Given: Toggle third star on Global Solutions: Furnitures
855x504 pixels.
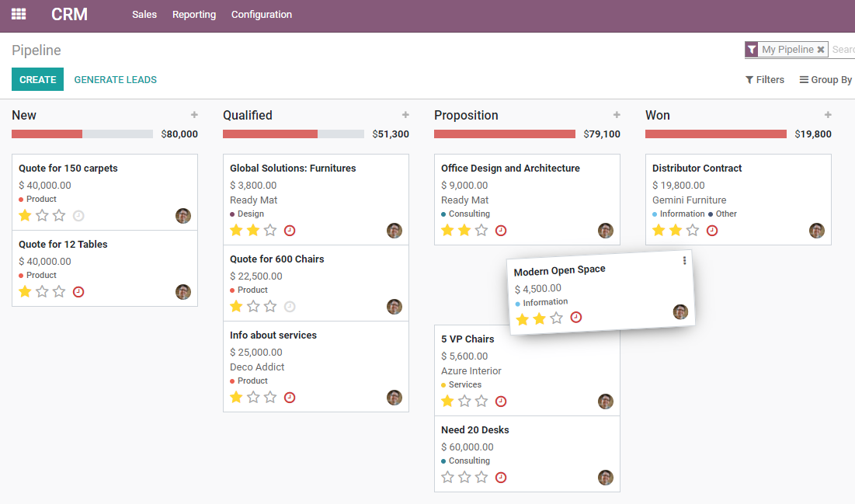Looking at the screenshot, I should click(269, 230).
